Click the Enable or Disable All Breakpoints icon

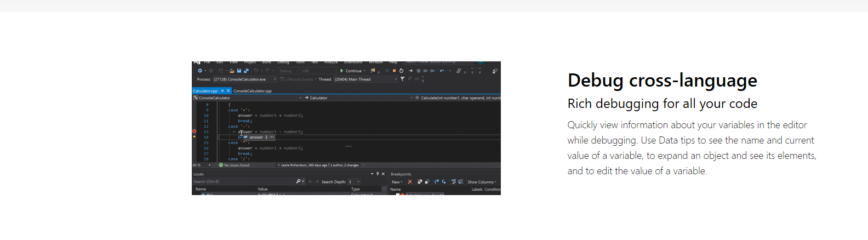[427, 182]
